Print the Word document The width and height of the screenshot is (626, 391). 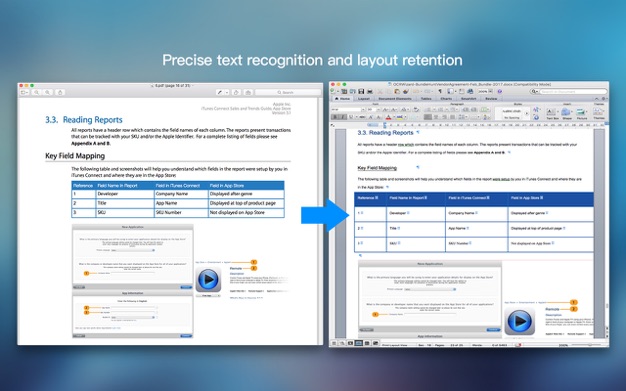[x=370, y=91]
